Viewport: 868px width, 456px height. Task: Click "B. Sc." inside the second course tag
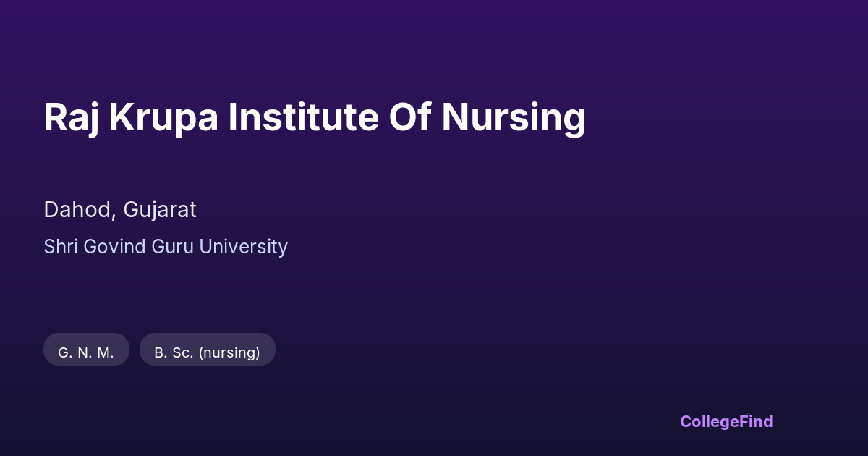(174, 352)
